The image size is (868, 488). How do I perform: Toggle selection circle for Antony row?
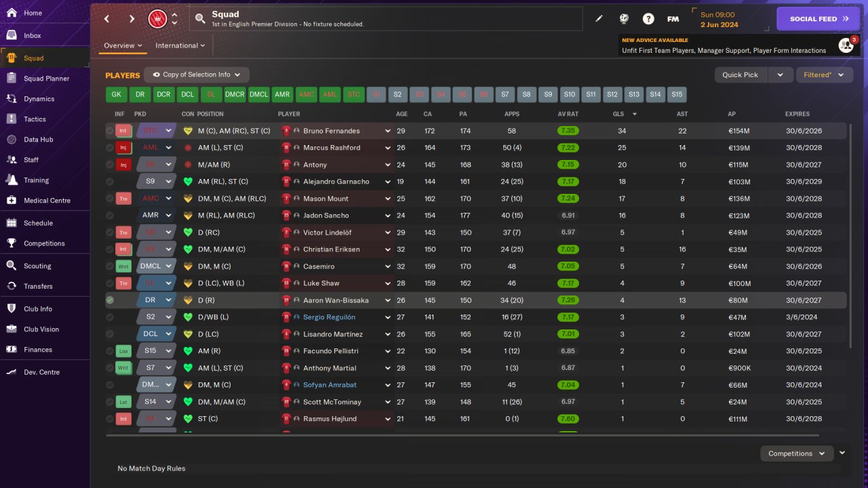(111, 165)
